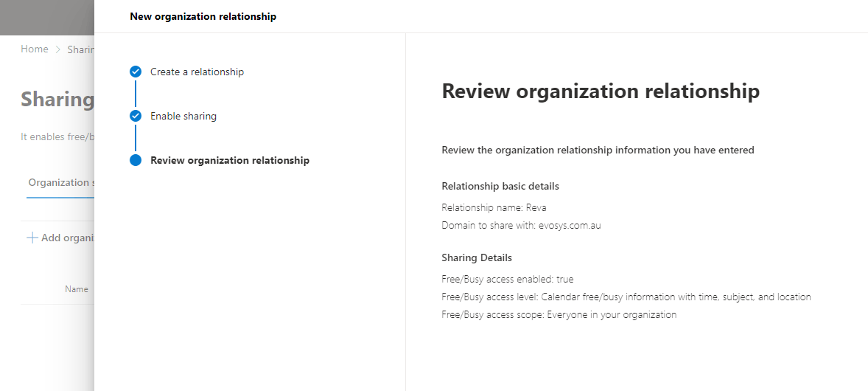The height and width of the screenshot is (391, 868).
Task: Go back to Create a relationship step
Action: coord(197,72)
